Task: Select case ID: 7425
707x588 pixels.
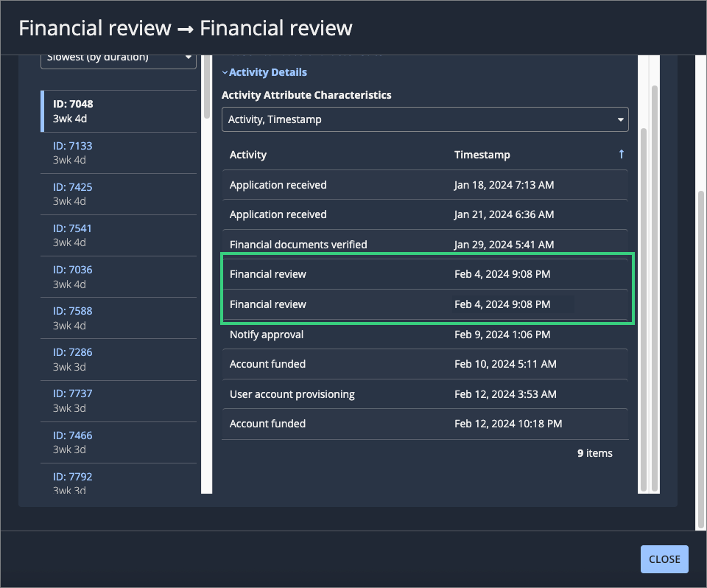Action: 119,194
